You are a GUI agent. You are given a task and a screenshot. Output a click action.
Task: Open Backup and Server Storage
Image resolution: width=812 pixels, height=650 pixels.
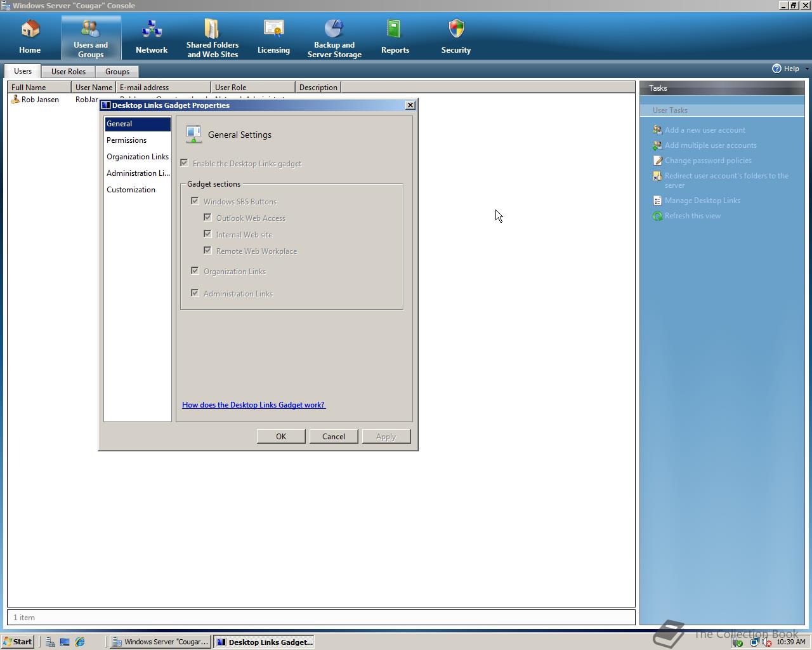(334, 38)
